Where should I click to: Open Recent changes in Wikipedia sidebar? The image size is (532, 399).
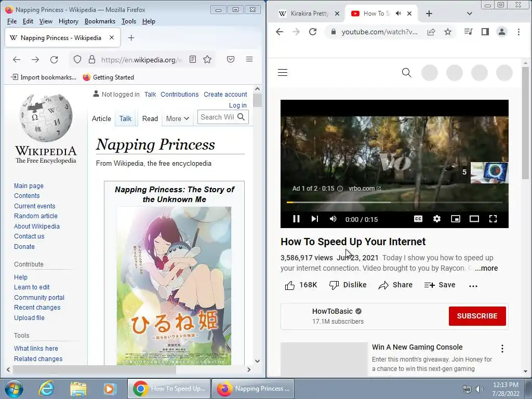click(37, 308)
